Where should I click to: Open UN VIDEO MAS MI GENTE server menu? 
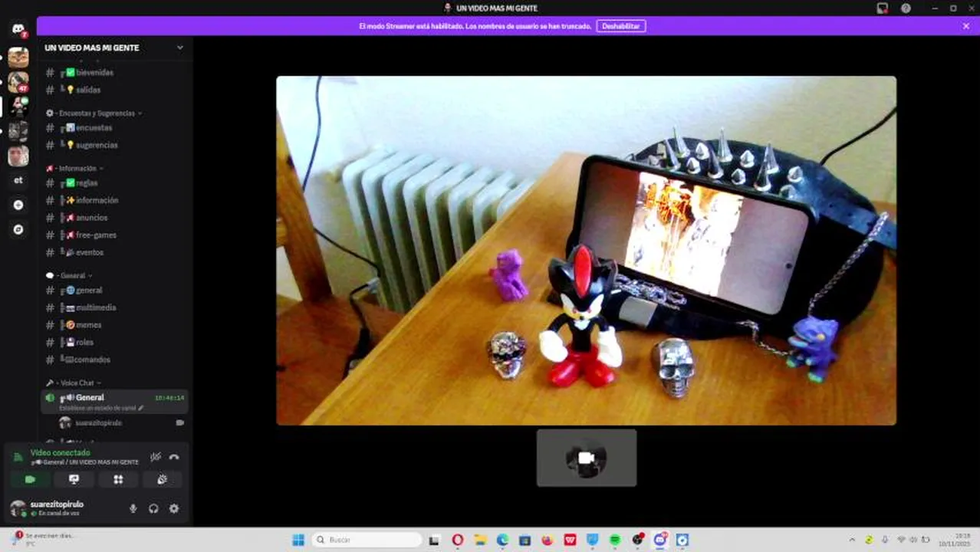point(114,48)
